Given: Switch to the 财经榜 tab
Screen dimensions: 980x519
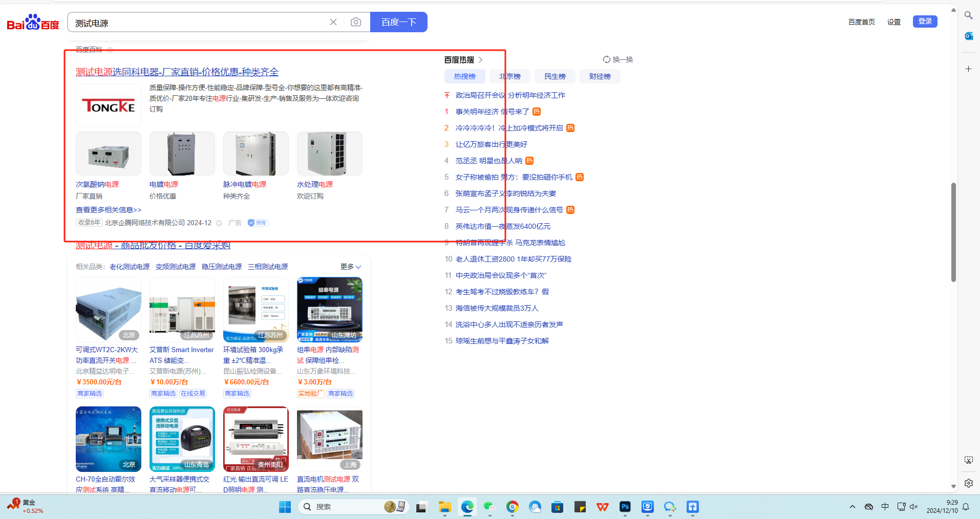Looking at the screenshot, I should point(600,76).
